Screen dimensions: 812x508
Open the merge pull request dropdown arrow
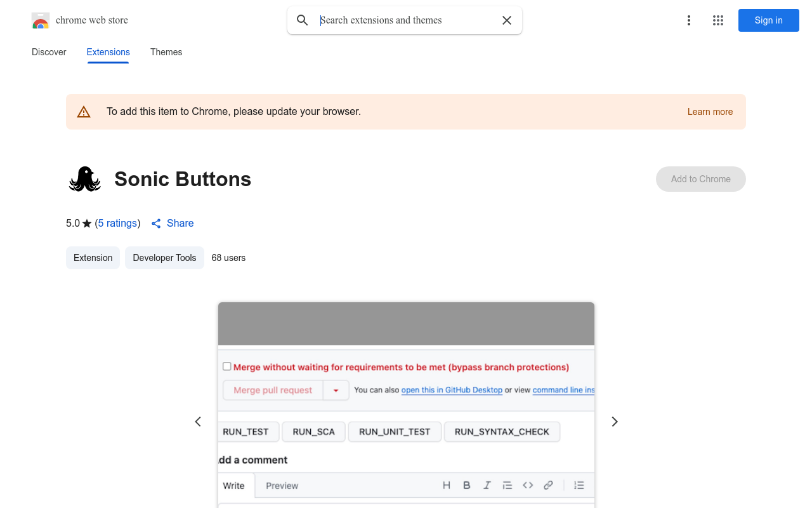336,391
